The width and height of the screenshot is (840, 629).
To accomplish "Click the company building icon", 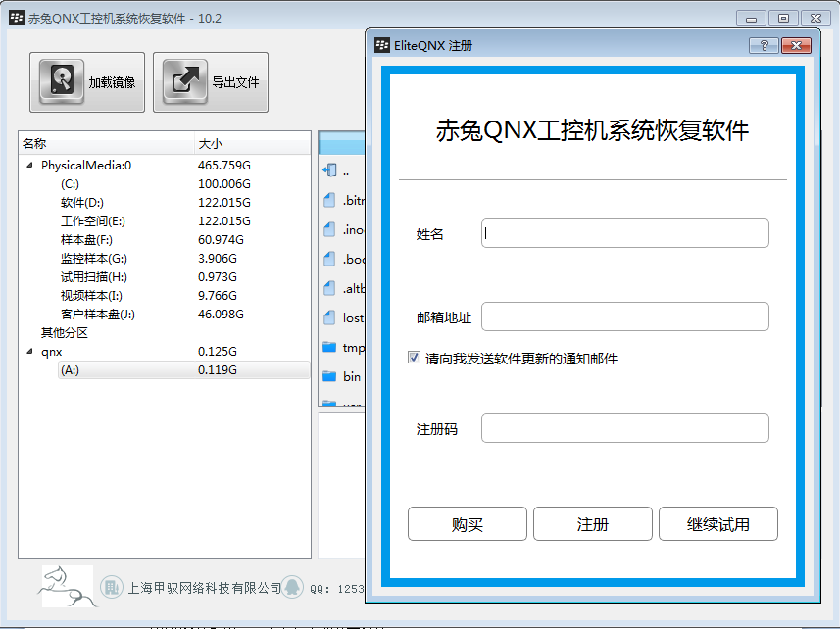I will [112, 588].
